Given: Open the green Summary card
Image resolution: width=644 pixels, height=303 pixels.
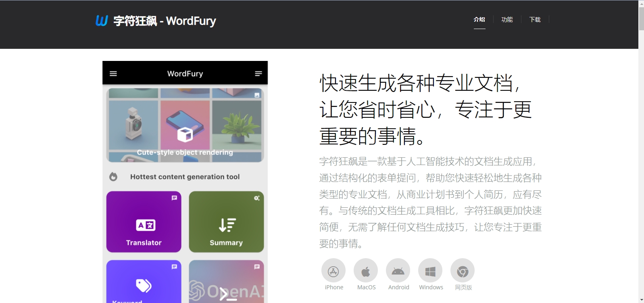Looking at the screenshot, I should click(226, 222).
